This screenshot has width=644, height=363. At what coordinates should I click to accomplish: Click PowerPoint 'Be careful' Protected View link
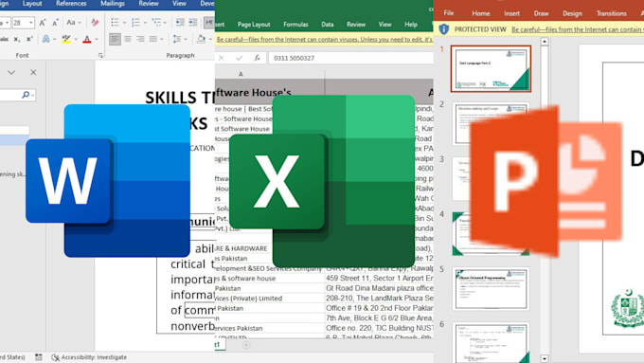[x=578, y=29]
